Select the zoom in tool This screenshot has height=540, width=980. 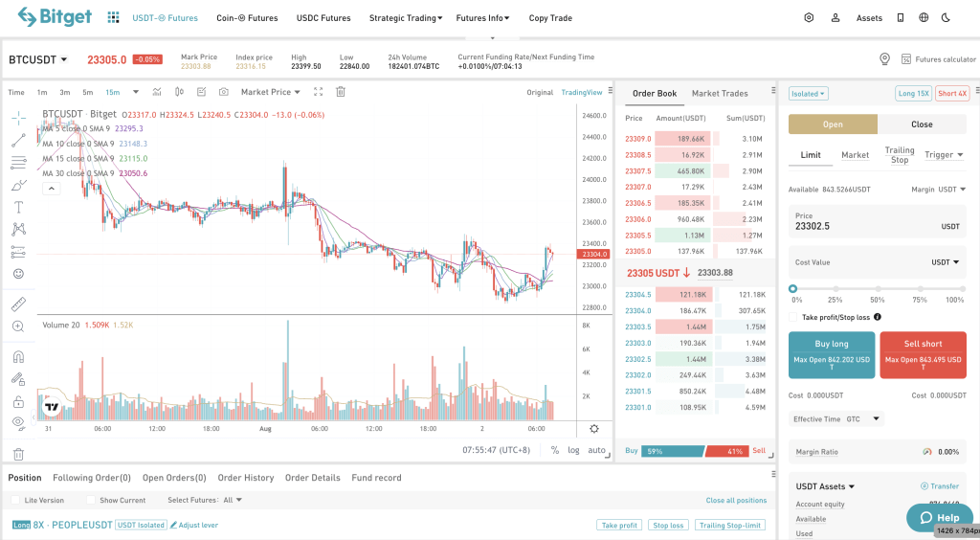tap(19, 326)
